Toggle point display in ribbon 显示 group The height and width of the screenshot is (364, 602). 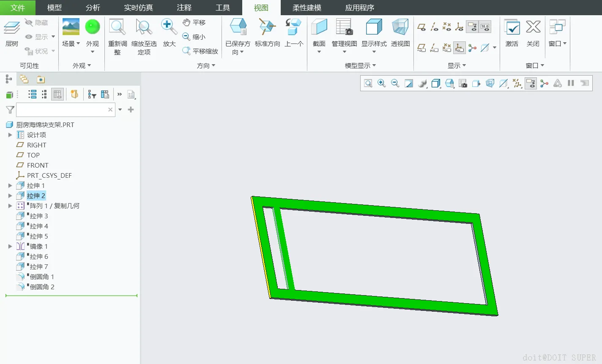click(x=447, y=27)
